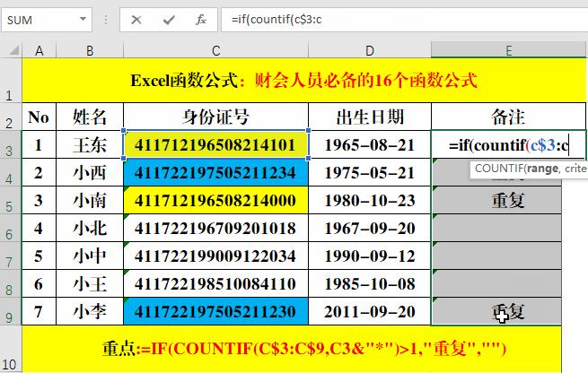Select row 9 header
This screenshot has height=373, width=588.
pos(11,311)
